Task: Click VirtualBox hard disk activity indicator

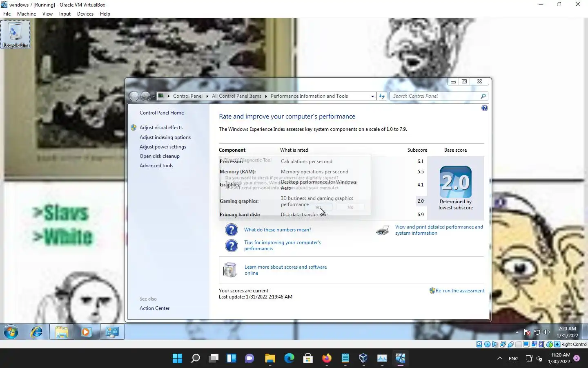Action: tap(479, 344)
